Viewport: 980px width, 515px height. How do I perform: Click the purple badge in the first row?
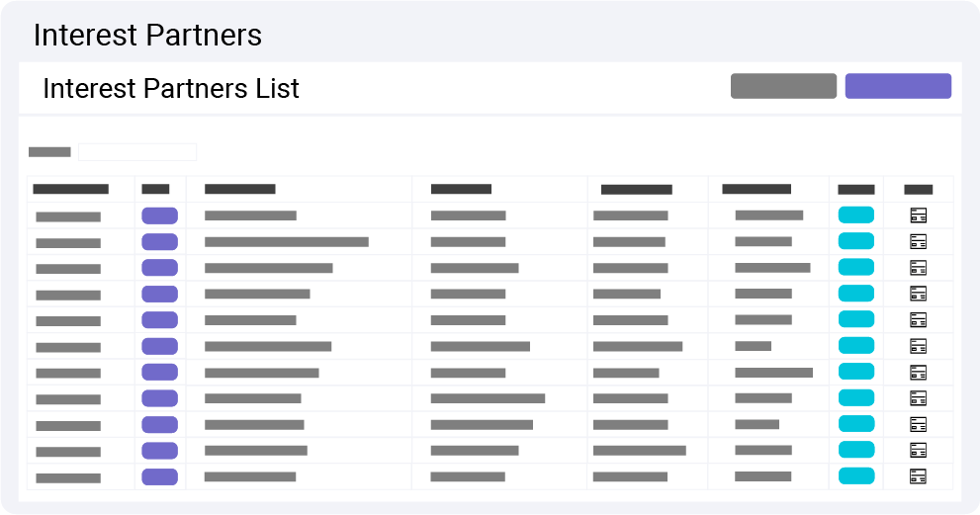point(160,215)
